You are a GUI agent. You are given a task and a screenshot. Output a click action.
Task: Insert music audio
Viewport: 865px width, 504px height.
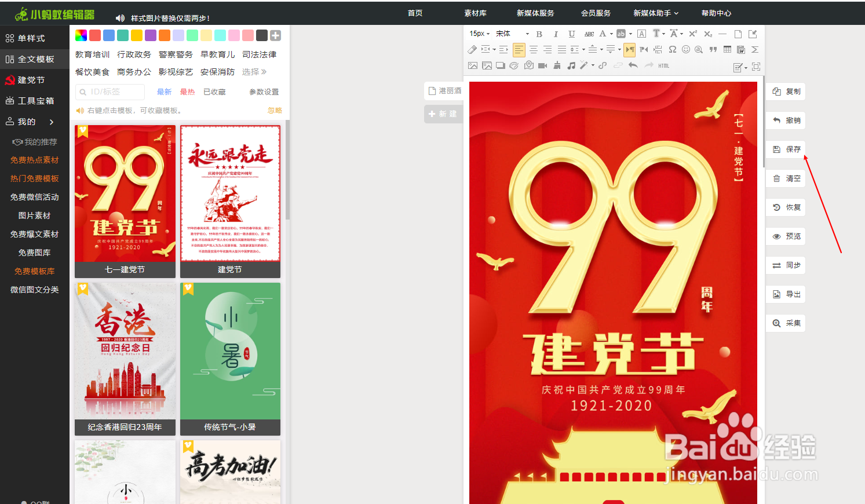click(x=571, y=66)
